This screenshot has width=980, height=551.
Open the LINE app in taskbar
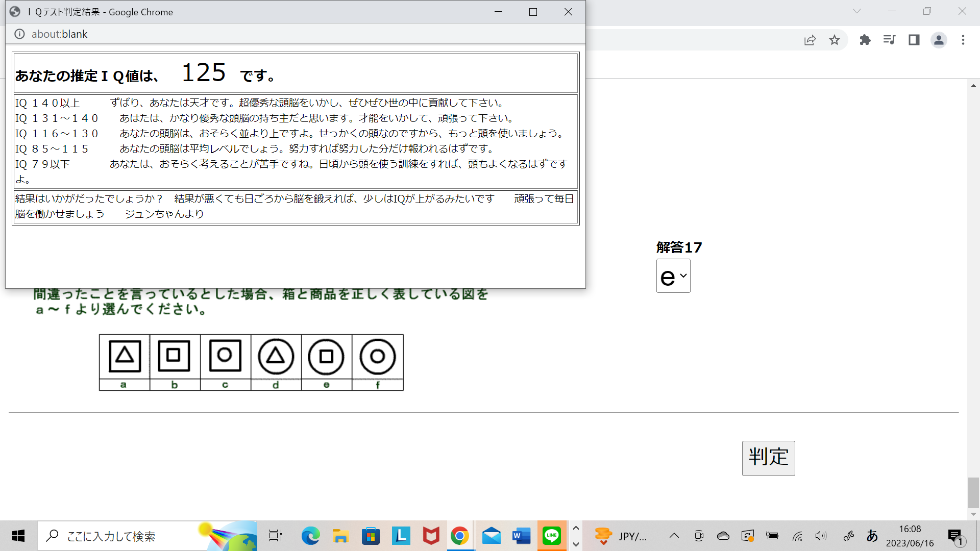(x=552, y=536)
